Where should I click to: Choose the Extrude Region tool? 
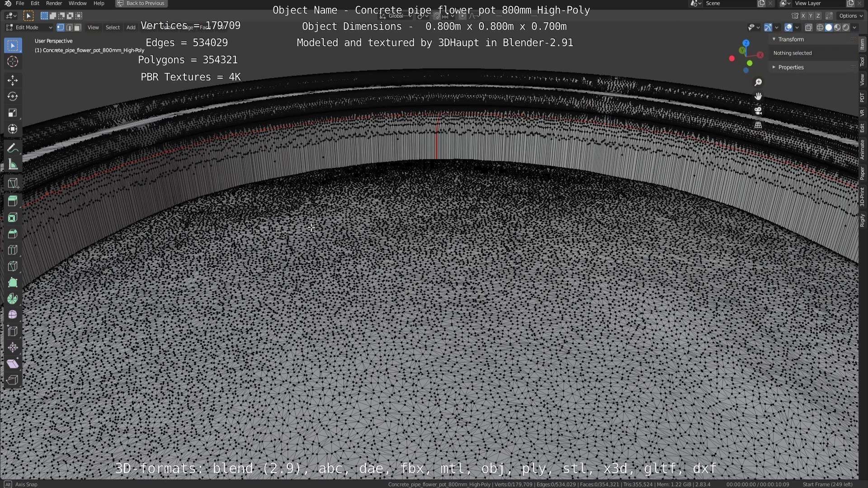13,201
